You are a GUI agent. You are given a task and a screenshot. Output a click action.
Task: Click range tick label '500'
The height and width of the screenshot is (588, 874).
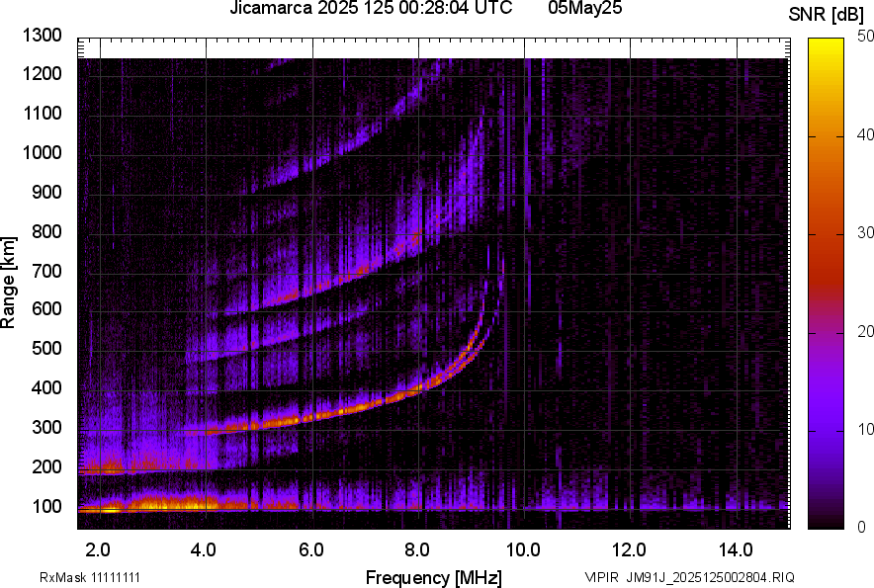(46, 348)
